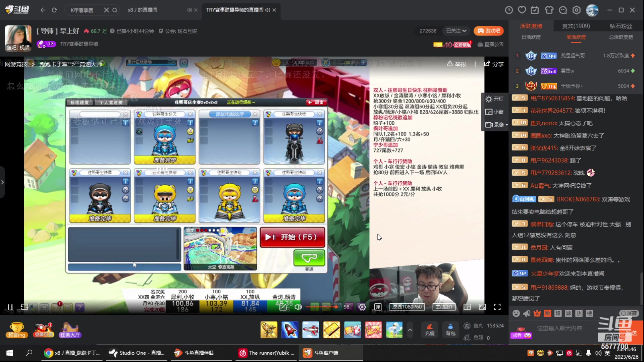Open 直播公告 stream announcement
Viewport: 644px width, 362px height.
click(x=490, y=44)
